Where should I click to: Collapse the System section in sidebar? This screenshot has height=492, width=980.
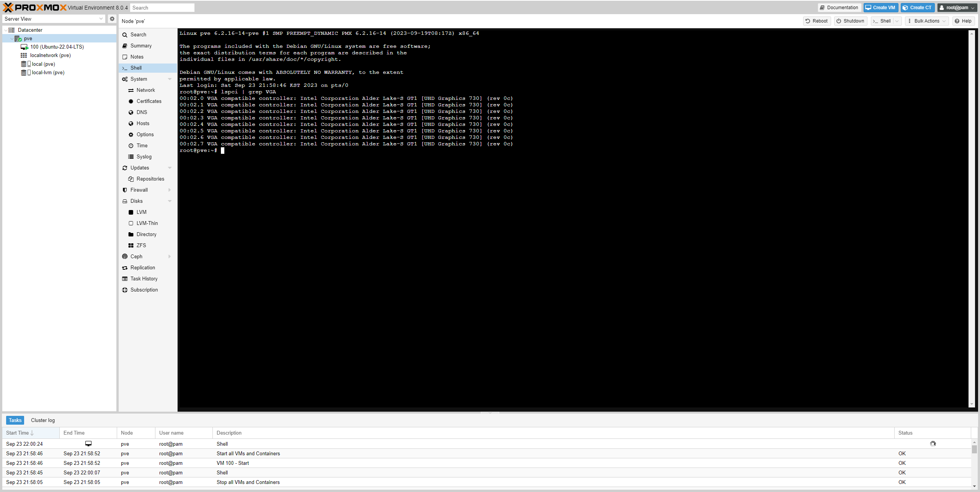point(170,79)
